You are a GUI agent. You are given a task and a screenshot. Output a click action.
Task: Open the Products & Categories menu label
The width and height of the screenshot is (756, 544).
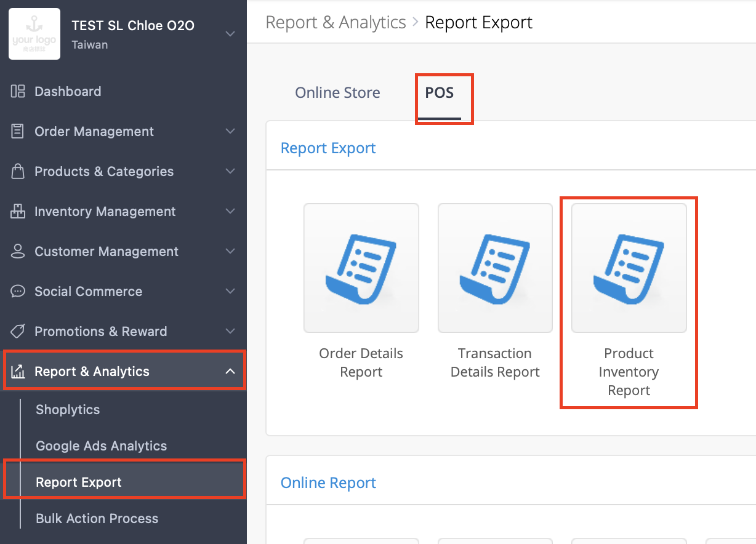[104, 172]
